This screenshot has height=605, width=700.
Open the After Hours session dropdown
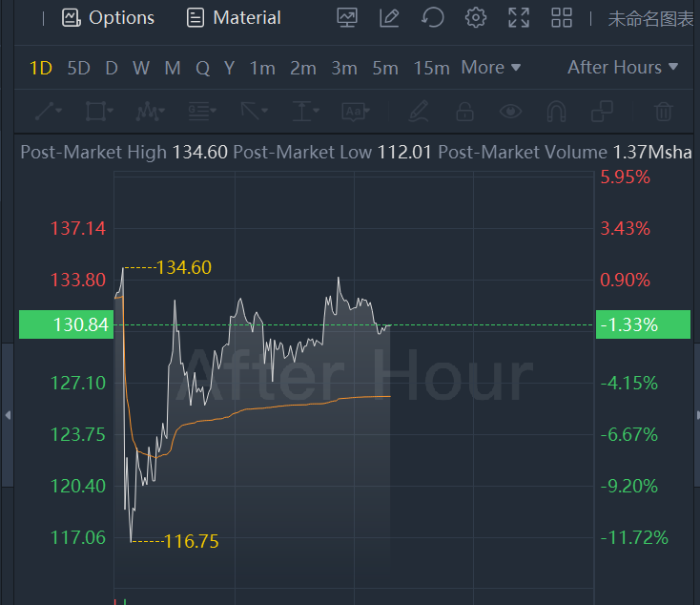tap(622, 67)
